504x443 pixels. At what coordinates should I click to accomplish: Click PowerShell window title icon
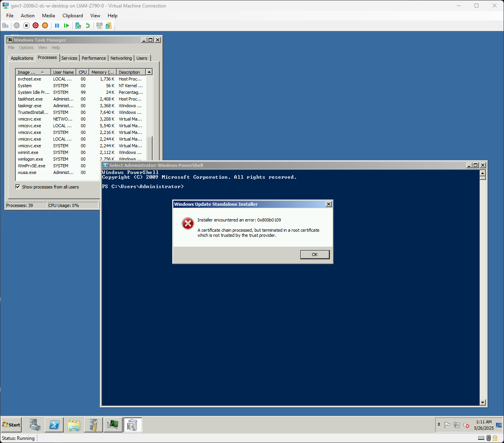(x=105, y=165)
